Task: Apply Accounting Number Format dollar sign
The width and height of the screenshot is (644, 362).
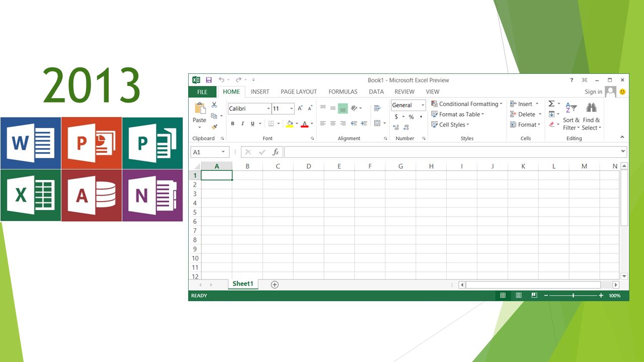Action: (396, 117)
